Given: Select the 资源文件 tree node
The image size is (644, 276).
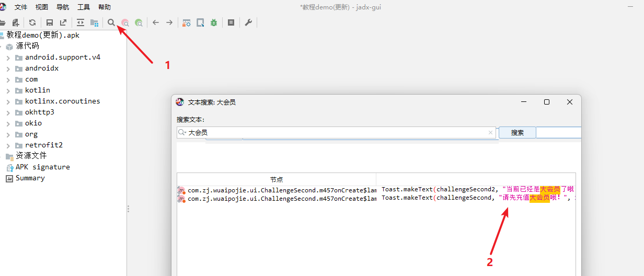Looking at the screenshot, I should (x=31, y=156).
